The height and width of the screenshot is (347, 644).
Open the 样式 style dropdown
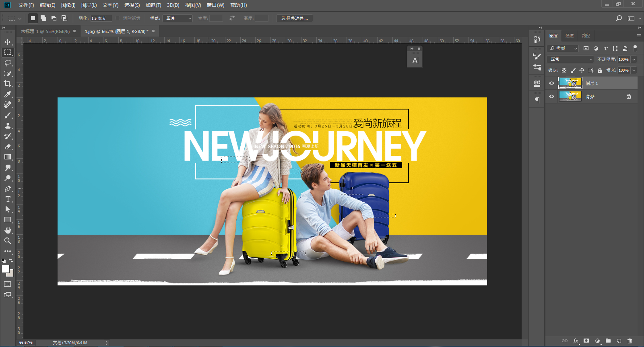click(178, 18)
